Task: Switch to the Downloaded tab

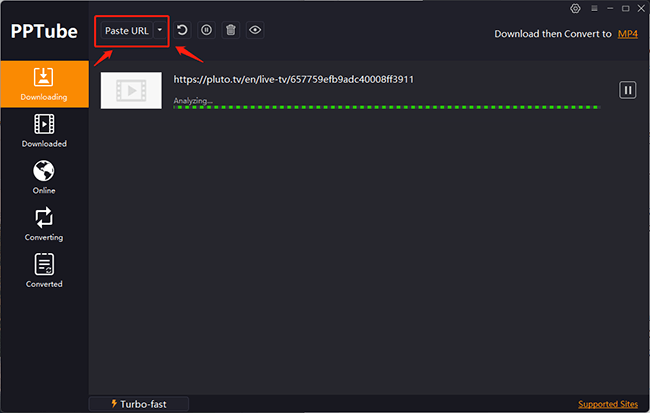Action: 44,131
